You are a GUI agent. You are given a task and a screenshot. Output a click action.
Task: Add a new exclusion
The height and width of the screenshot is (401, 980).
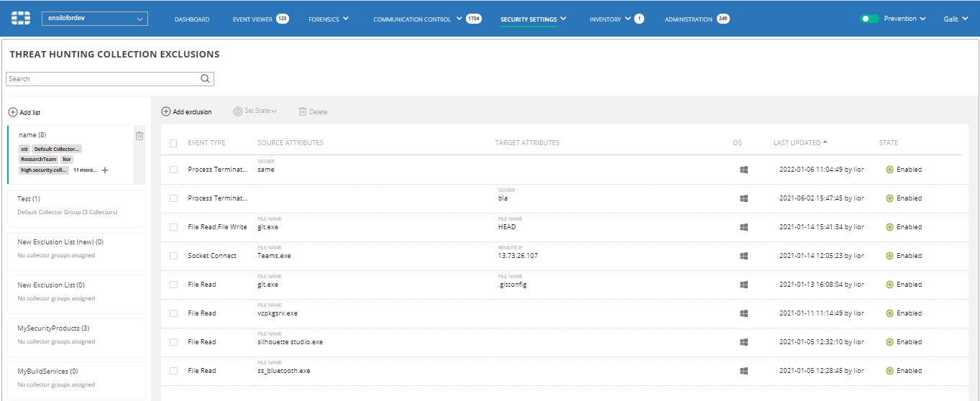[x=187, y=112]
